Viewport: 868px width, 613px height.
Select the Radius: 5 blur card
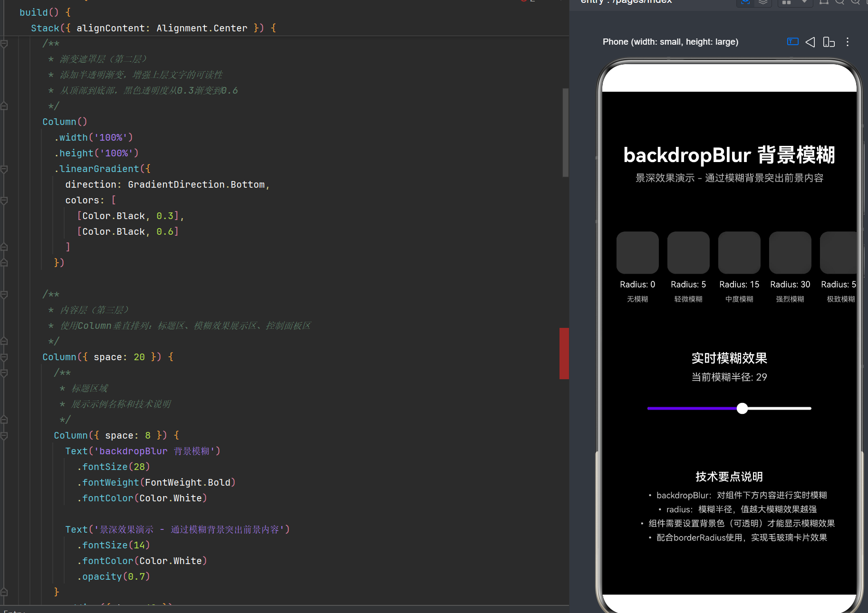[x=688, y=253]
